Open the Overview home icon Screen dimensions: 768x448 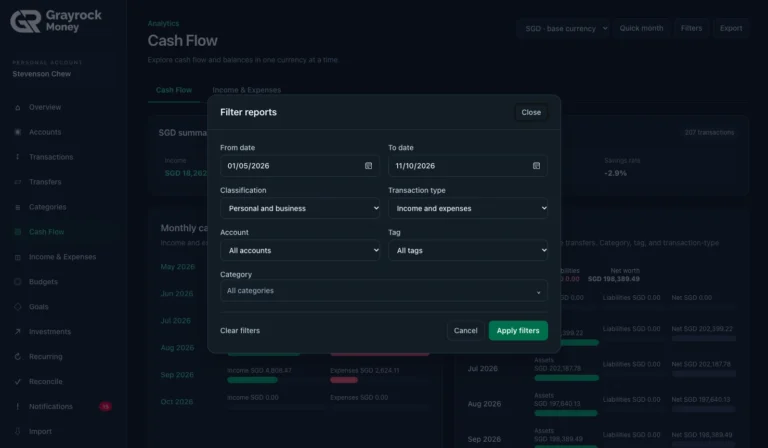pos(18,107)
